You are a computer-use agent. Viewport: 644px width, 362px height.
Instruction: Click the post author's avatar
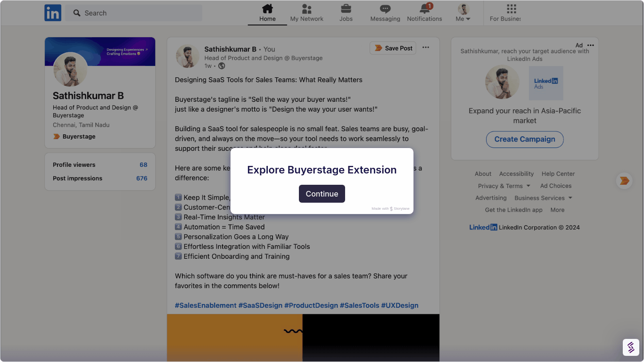188,56
